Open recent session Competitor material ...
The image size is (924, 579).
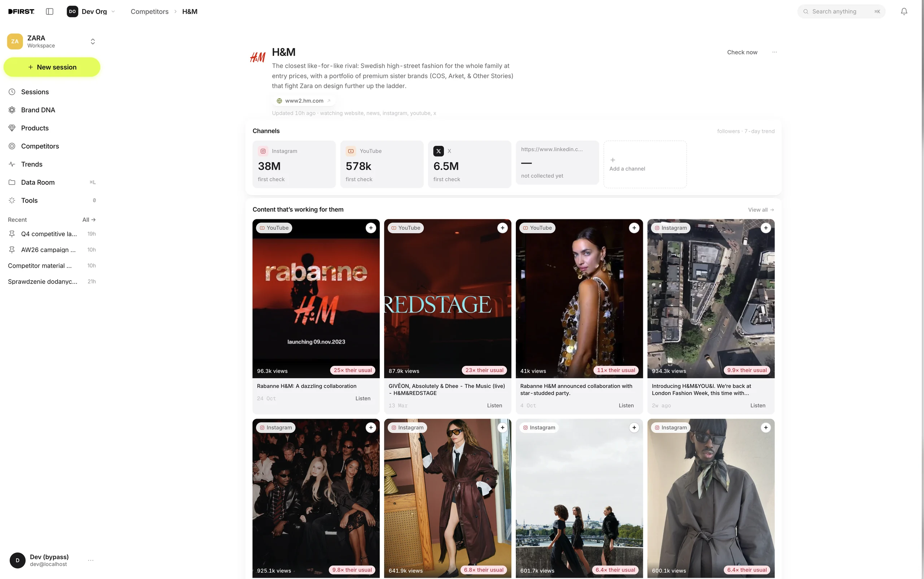tap(52, 265)
